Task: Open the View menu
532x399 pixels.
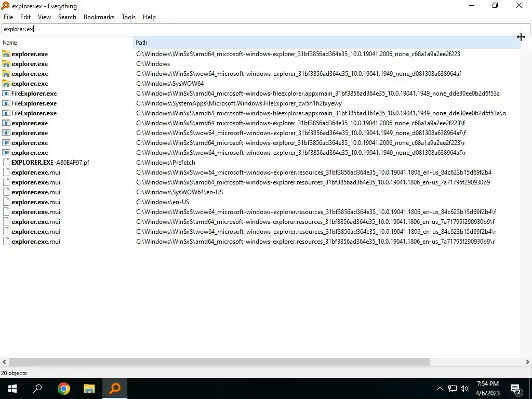Action: point(44,17)
